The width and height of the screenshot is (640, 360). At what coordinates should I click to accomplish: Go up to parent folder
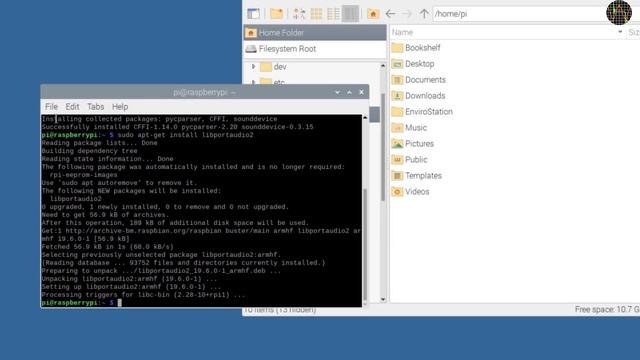pyautogui.click(x=424, y=14)
